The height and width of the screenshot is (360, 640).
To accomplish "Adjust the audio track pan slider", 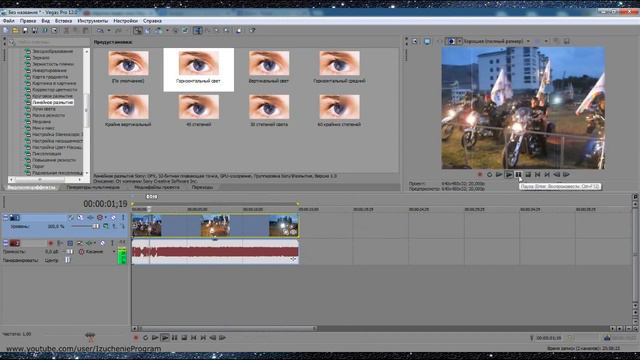I will pyautogui.click(x=67, y=260).
